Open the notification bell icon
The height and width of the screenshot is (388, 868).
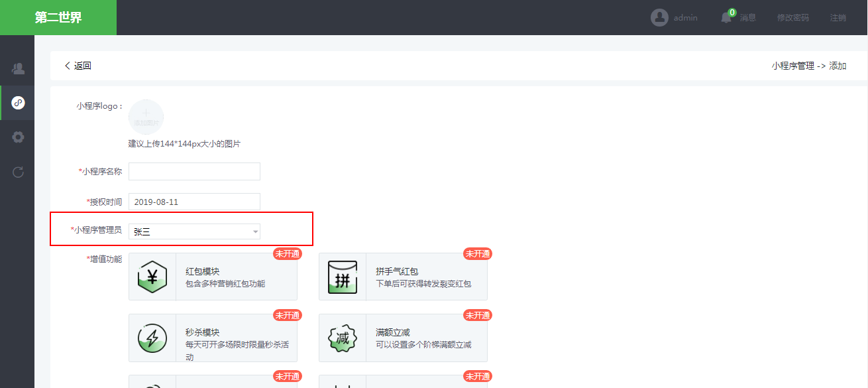click(726, 18)
